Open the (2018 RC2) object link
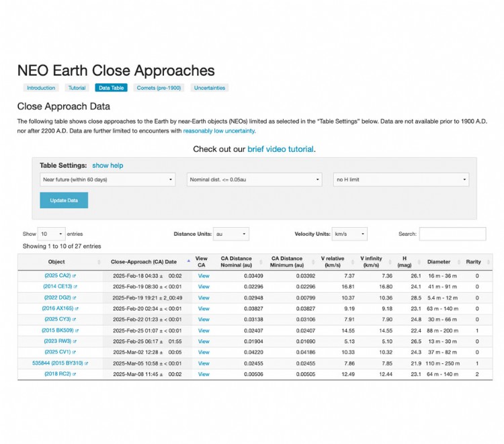 pyautogui.click(x=58, y=374)
